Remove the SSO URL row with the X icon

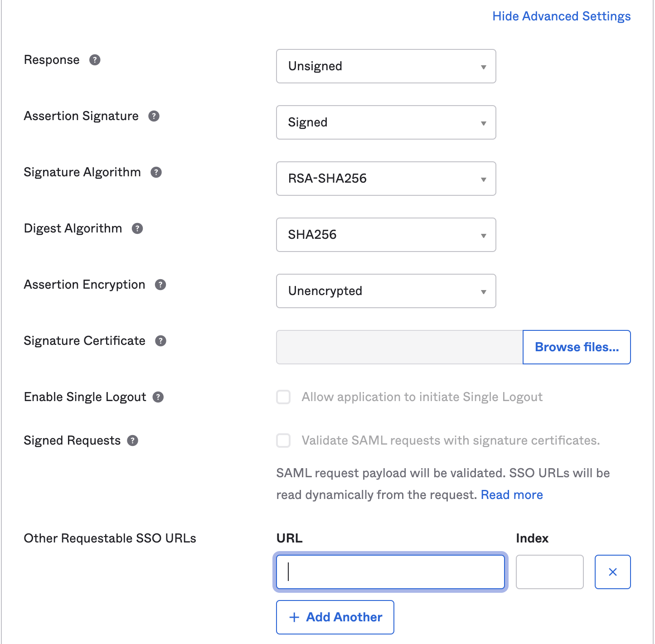pos(612,572)
